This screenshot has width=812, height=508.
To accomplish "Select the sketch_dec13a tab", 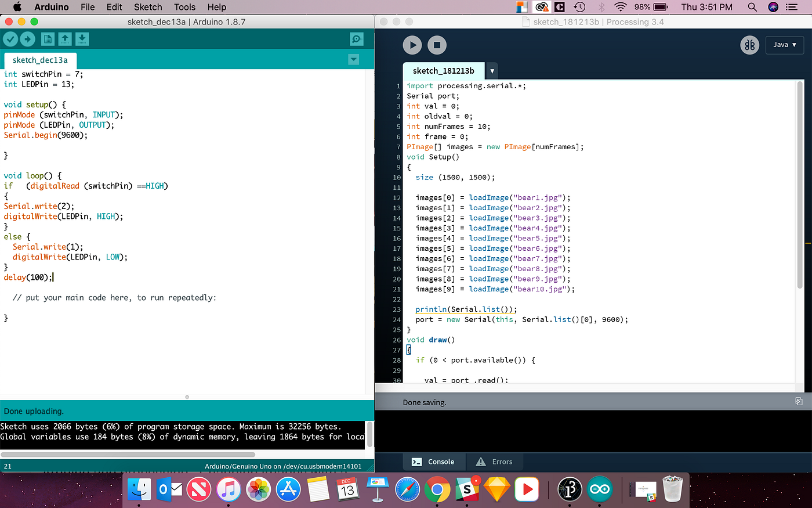I will click(39, 60).
